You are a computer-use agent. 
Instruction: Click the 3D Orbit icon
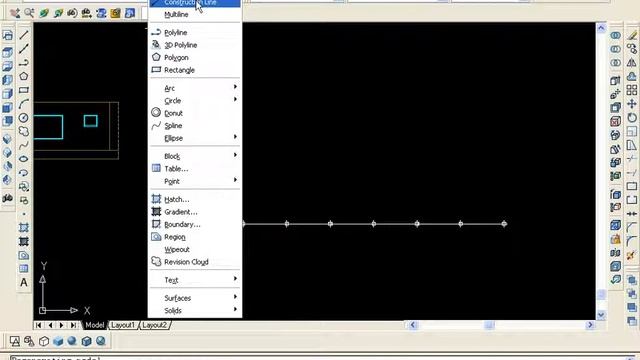pyautogui.click(x=44, y=13)
